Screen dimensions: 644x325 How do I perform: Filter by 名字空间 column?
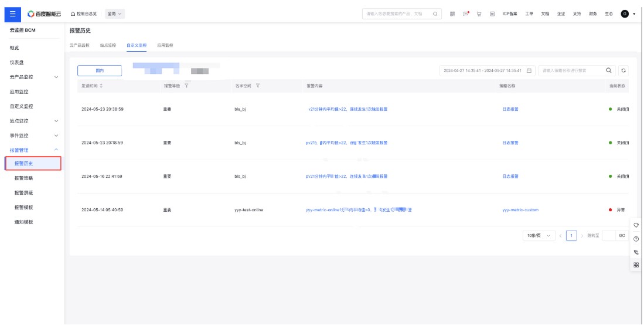tap(257, 86)
